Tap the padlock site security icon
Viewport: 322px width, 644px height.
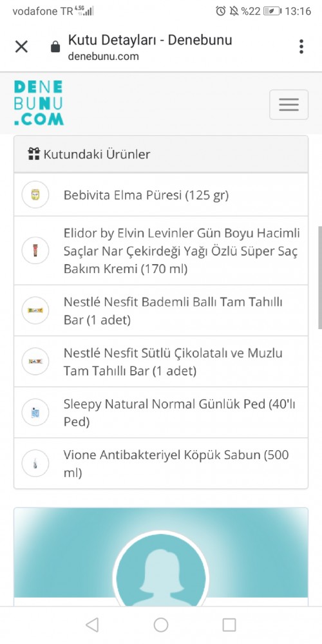coord(55,47)
